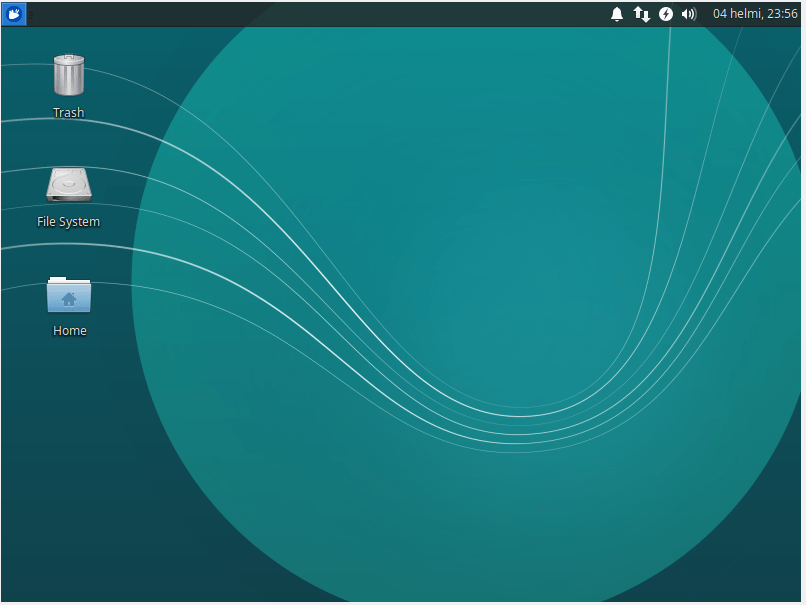Select the Trash can desktop icon
This screenshot has width=806, height=605.
pos(68,76)
